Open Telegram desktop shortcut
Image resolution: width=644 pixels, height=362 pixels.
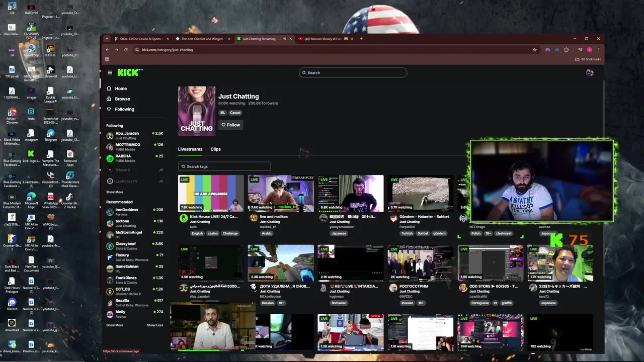point(50,135)
